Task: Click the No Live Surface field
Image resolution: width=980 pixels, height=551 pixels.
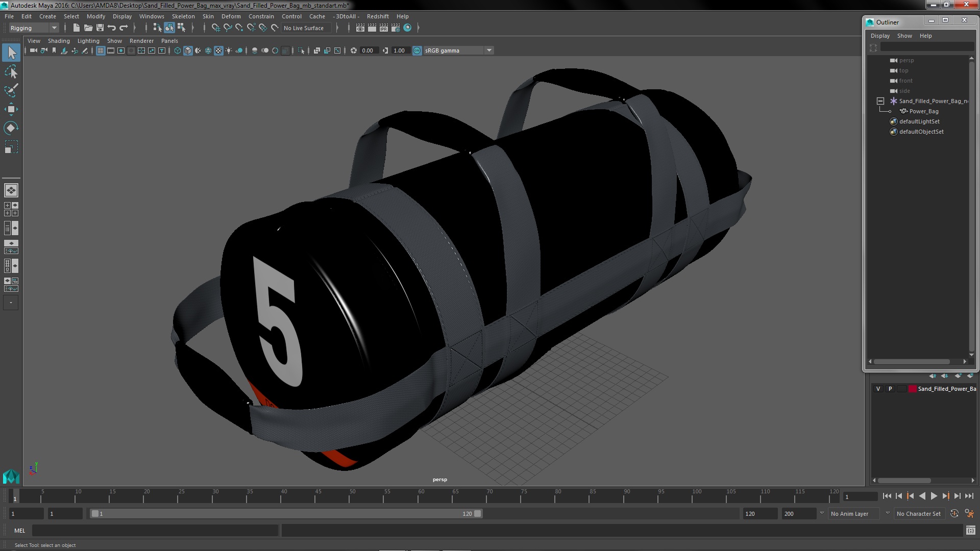Action: point(304,28)
